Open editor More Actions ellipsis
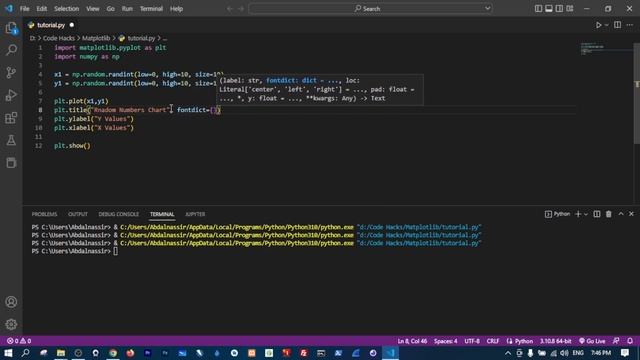The width and height of the screenshot is (640, 360). point(630,25)
